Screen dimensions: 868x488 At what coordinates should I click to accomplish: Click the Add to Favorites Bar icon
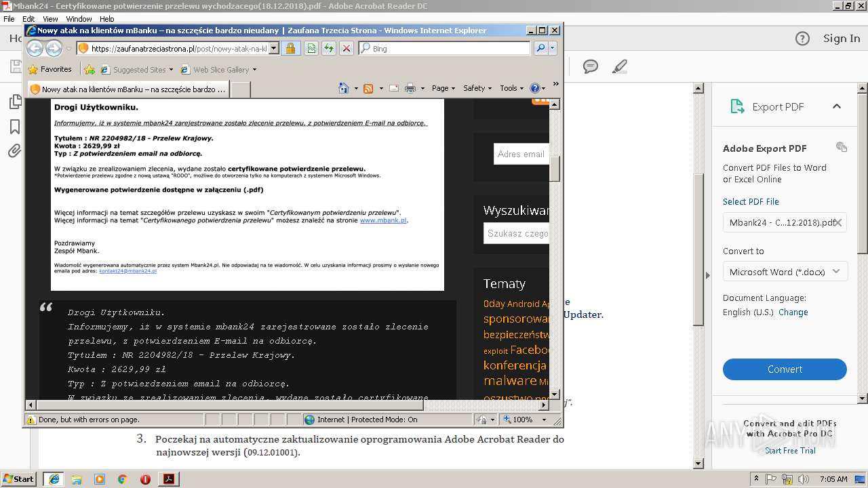[x=89, y=69]
